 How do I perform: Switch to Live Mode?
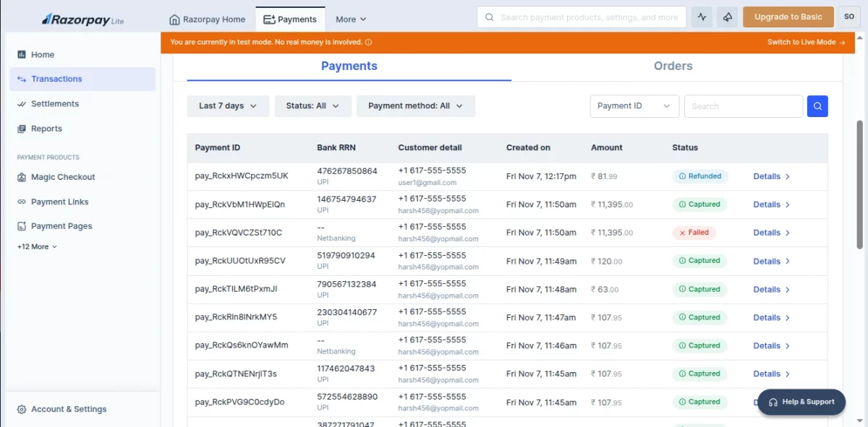tap(801, 42)
